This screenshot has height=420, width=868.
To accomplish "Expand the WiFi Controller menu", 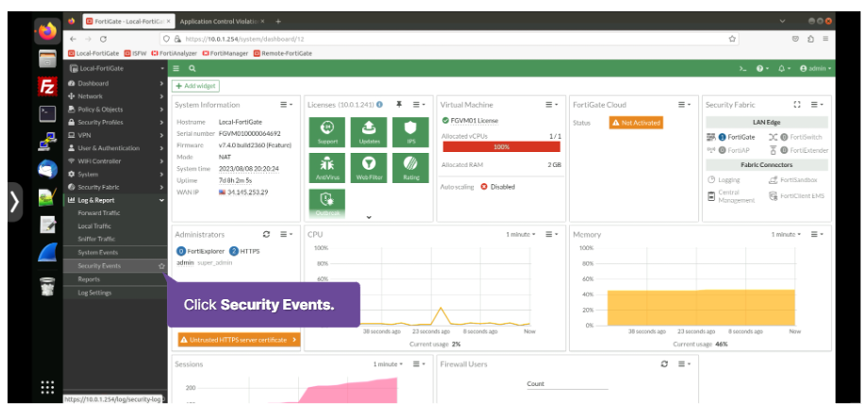I will tap(116, 161).
